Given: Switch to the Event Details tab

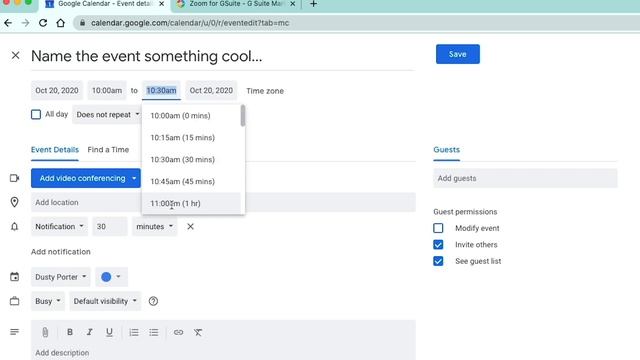Looking at the screenshot, I should (55, 150).
